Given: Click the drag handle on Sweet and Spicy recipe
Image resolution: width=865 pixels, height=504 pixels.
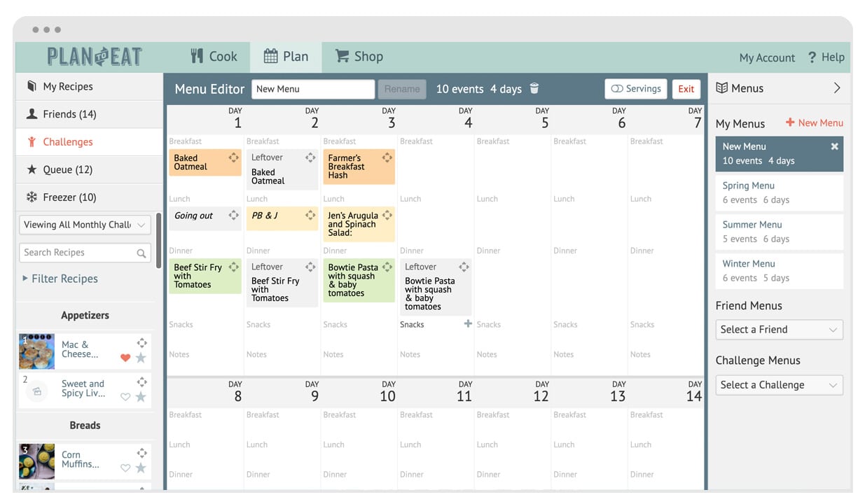Looking at the screenshot, I should [141, 382].
